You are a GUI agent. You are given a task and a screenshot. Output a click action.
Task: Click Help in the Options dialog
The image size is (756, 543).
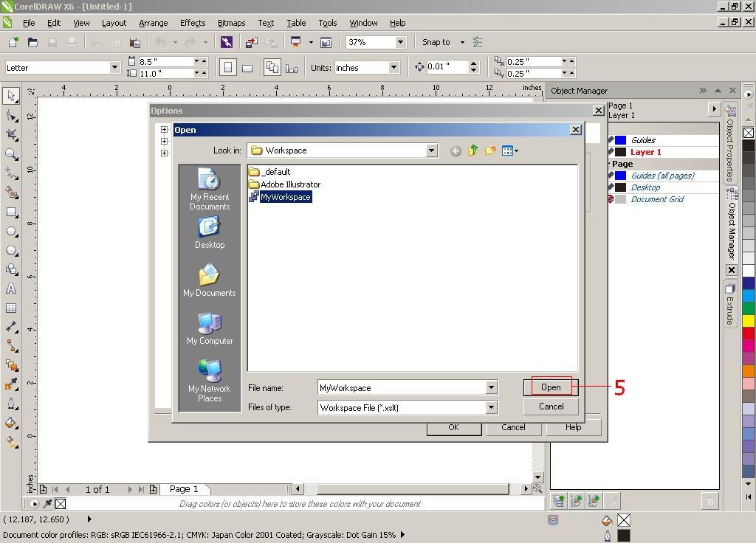click(x=573, y=427)
